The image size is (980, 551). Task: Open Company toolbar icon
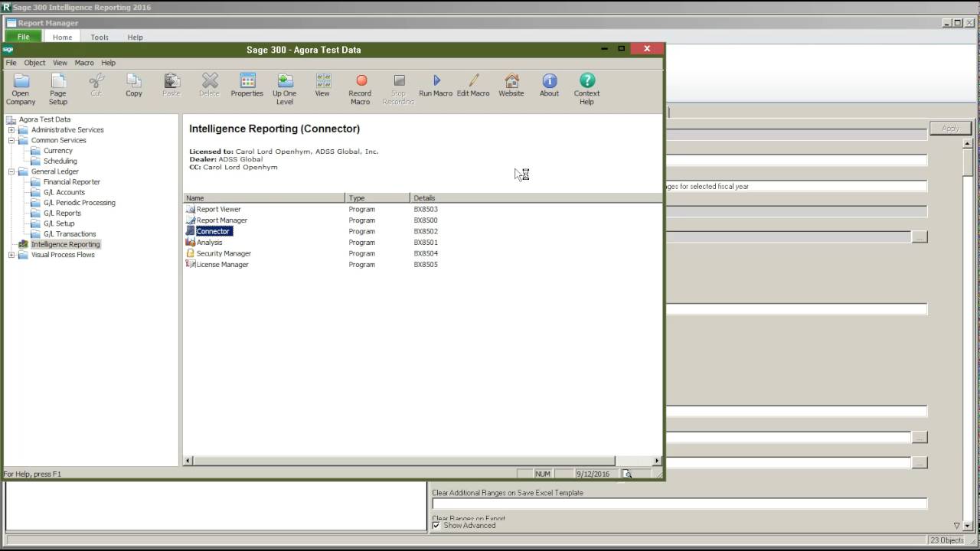pyautogui.click(x=21, y=80)
